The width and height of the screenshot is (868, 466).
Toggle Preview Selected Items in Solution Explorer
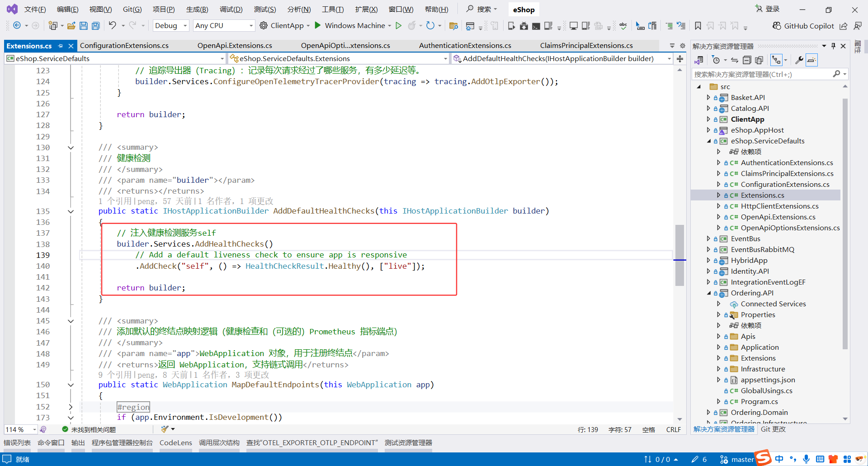[812, 60]
